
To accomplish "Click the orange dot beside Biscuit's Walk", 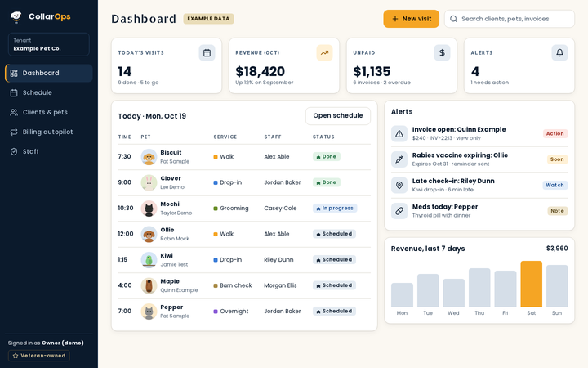I will pos(216,157).
